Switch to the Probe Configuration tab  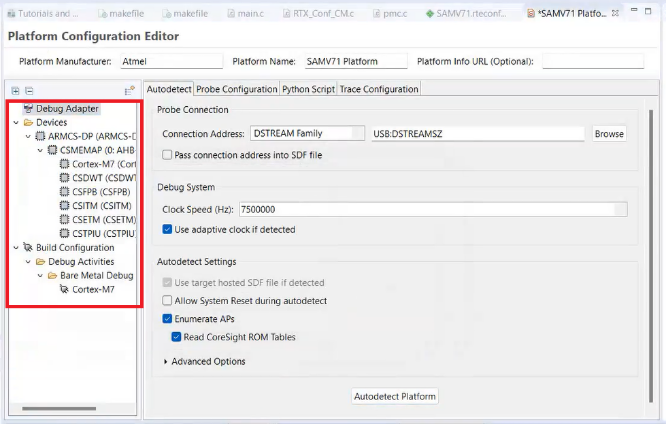(236, 89)
